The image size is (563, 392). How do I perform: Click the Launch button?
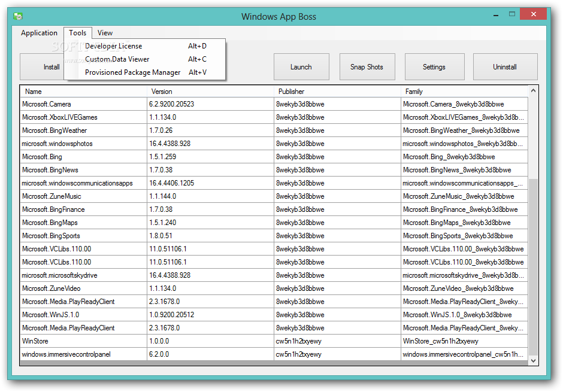point(301,66)
